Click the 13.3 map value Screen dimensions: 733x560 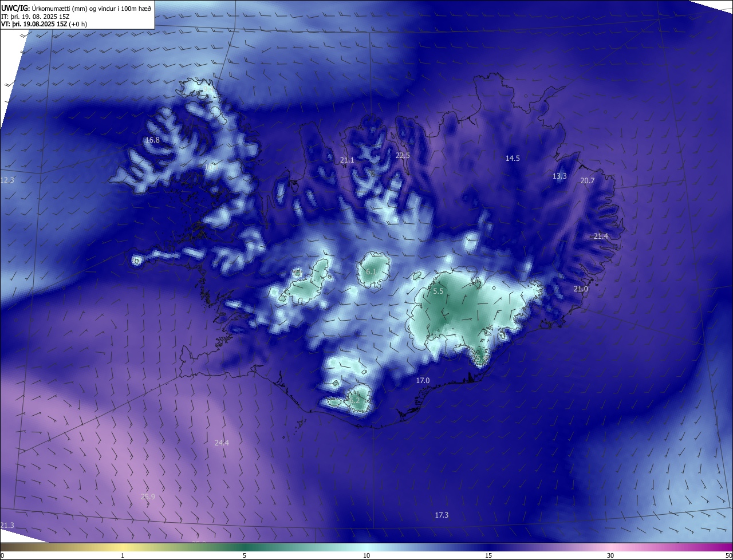[559, 176]
